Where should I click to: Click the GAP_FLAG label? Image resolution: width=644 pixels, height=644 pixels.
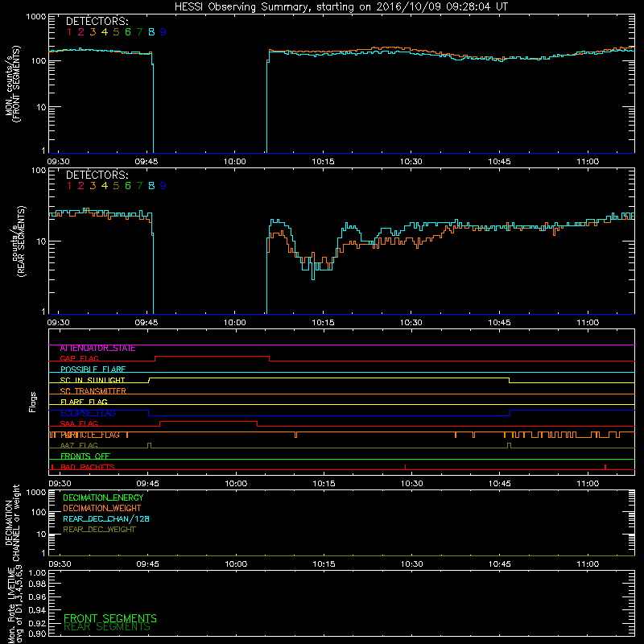click(79, 359)
